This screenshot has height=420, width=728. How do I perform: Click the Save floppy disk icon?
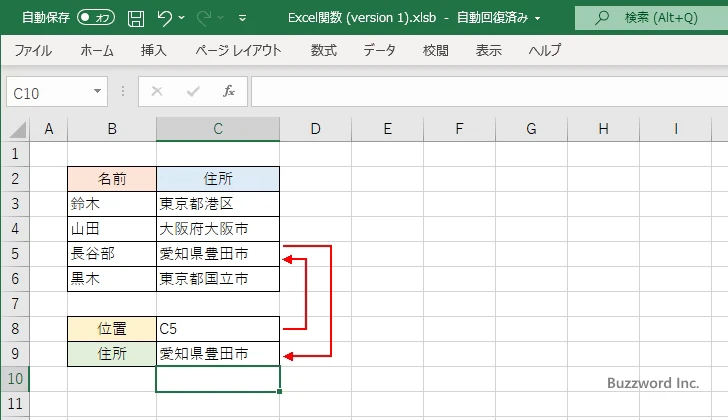click(136, 18)
